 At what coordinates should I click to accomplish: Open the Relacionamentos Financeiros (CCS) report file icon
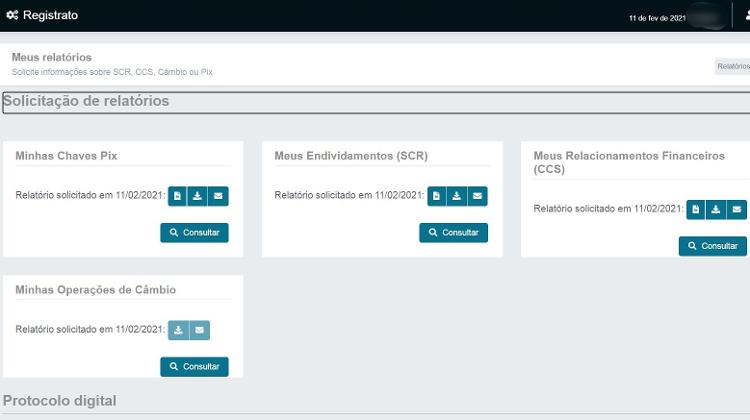(x=696, y=209)
